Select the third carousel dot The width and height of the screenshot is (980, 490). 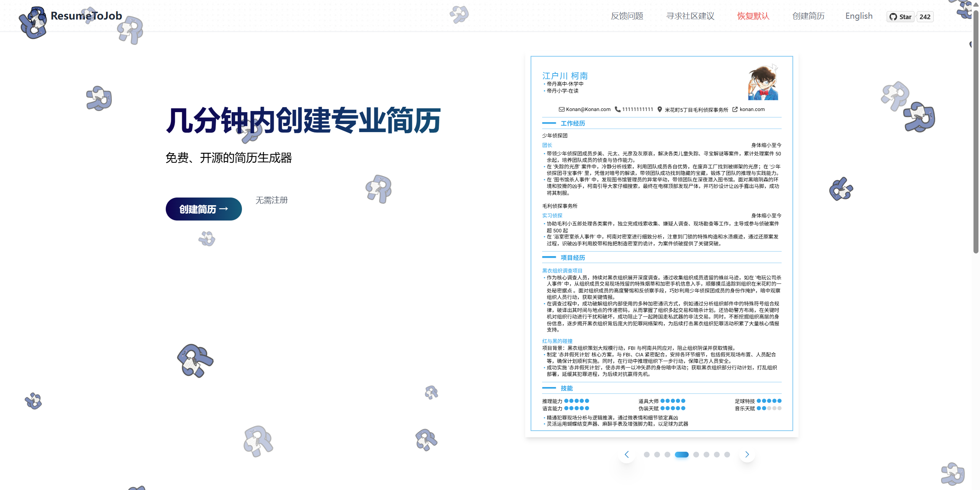click(667, 455)
